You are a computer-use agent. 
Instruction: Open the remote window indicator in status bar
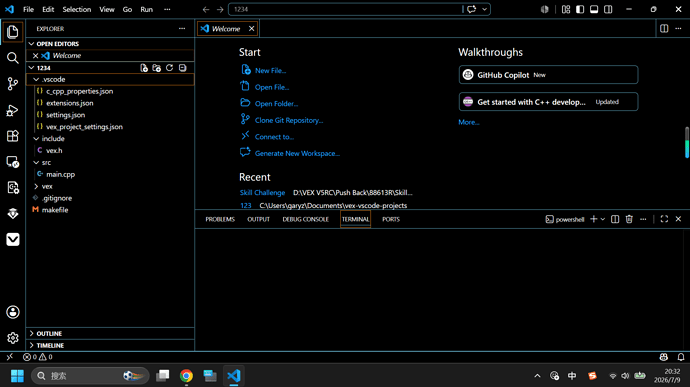click(10, 357)
